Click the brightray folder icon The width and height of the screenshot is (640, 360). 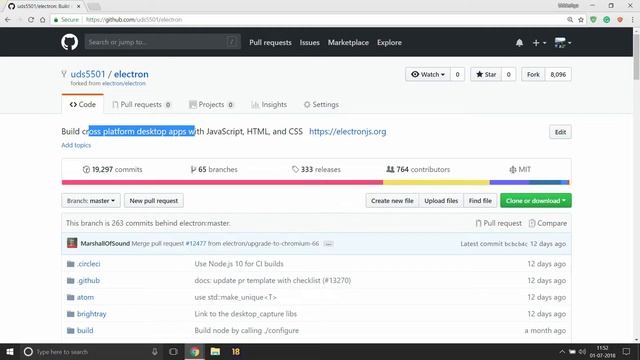(x=71, y=314)
